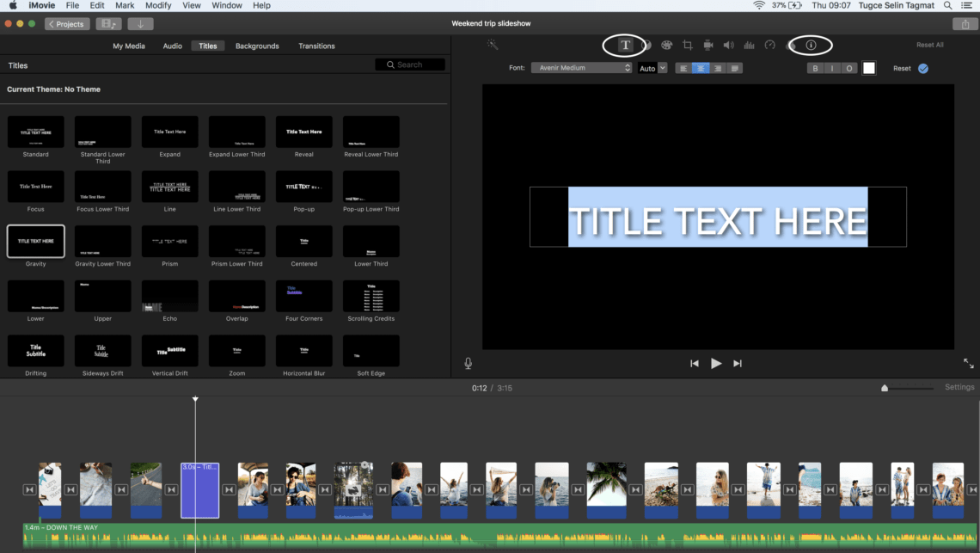Switch to the Transitions tab
Viewport: 980px width, 553px height.
click(316, 46)
